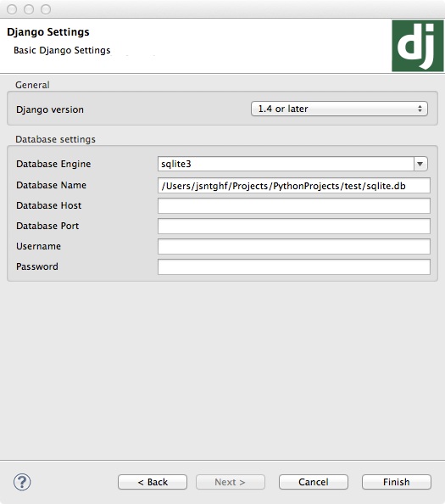The height and width of the screenshot is (504, 445).
Task: Click the Database Name label
Action: pos(52,185)
